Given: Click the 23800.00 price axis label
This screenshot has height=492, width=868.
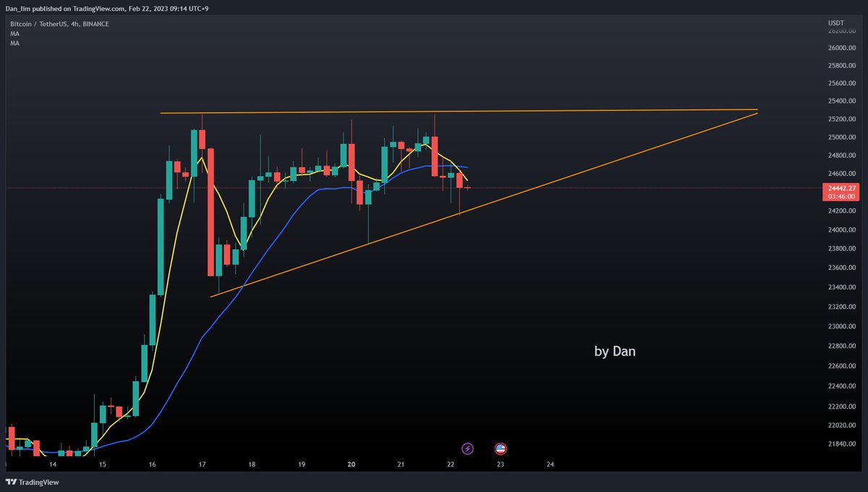Looking at the screenshot, I should click(841, 248).
